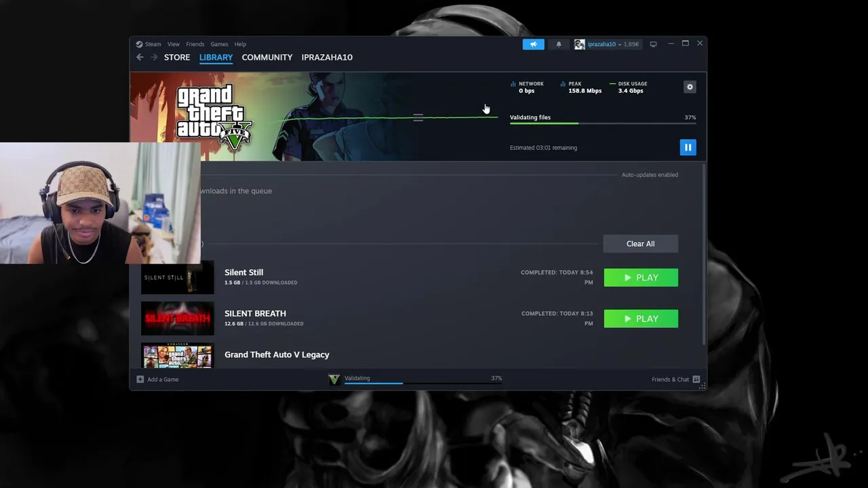Click the iprazaha10 profile avatar picture
The height and width of the screenshot is (488, 868).
[579, 44]
